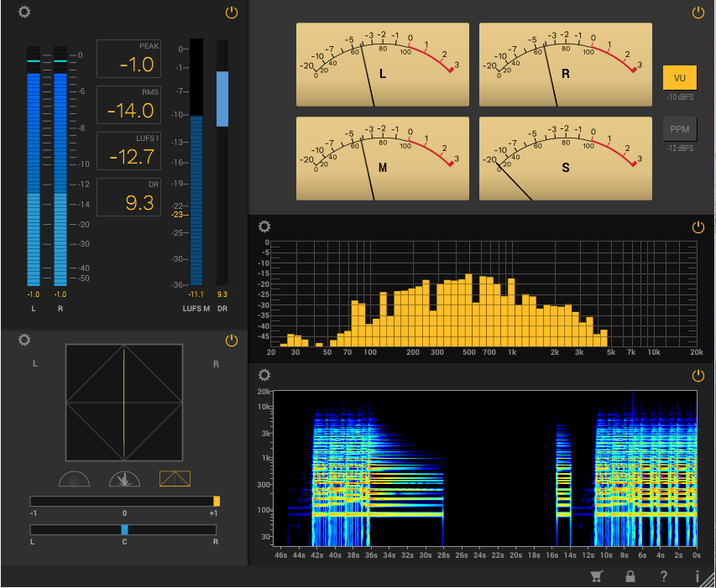Switch meters to VU mode
Viewport: 716px width, 588px height.
680,77
